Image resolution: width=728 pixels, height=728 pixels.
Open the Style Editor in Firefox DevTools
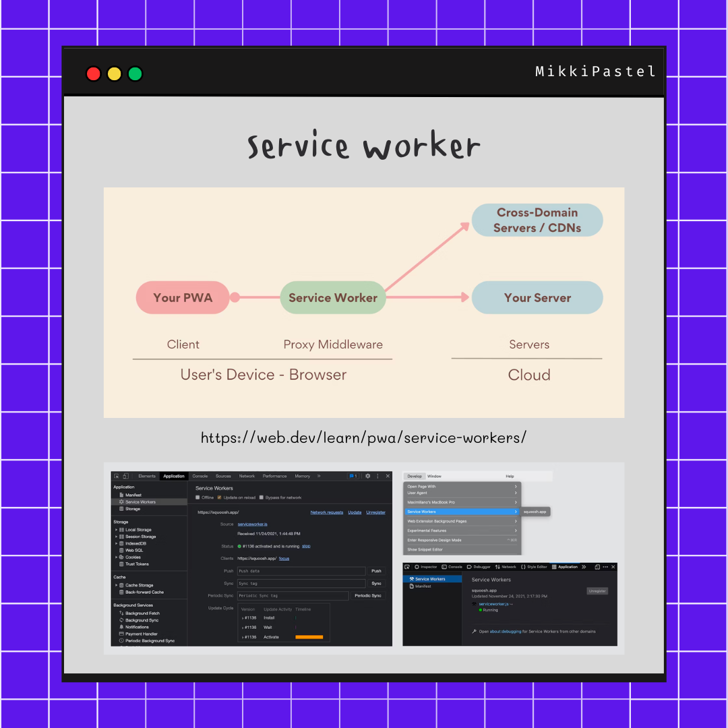click(x=535, y=567)
